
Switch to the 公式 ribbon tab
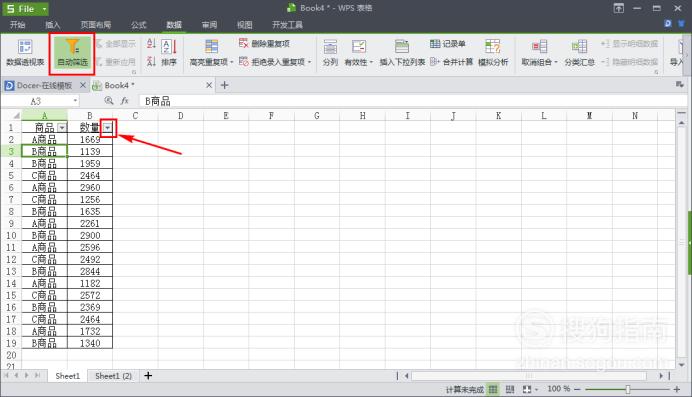pyautogui.click(x=139, y=25)
